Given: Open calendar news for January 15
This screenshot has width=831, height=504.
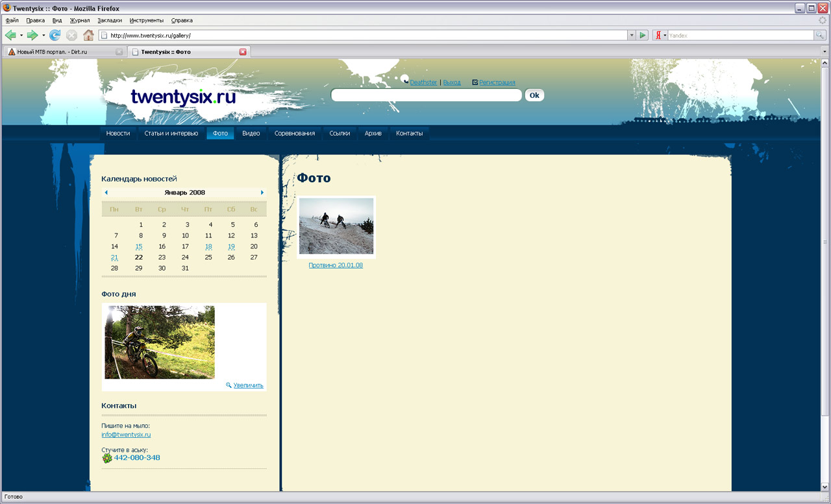Looking at the screenshot, I should click(139, 246).
